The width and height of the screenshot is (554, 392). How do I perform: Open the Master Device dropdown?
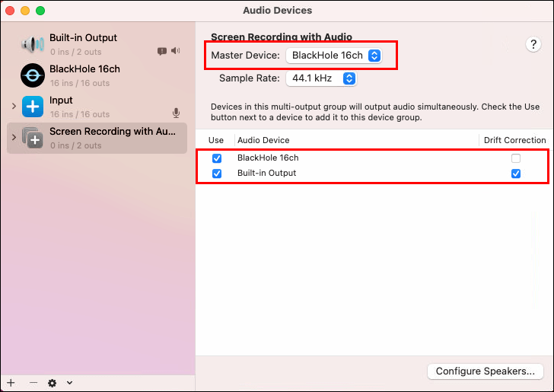point(334,56)
